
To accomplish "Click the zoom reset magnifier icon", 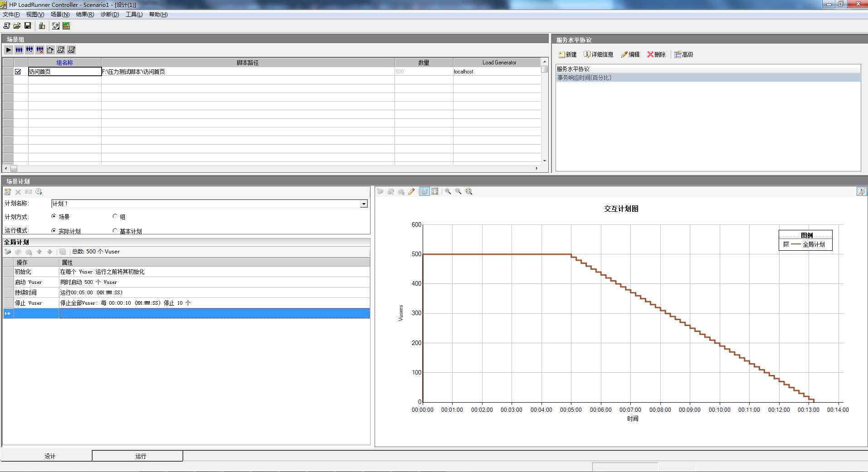I will coord(469,191).
